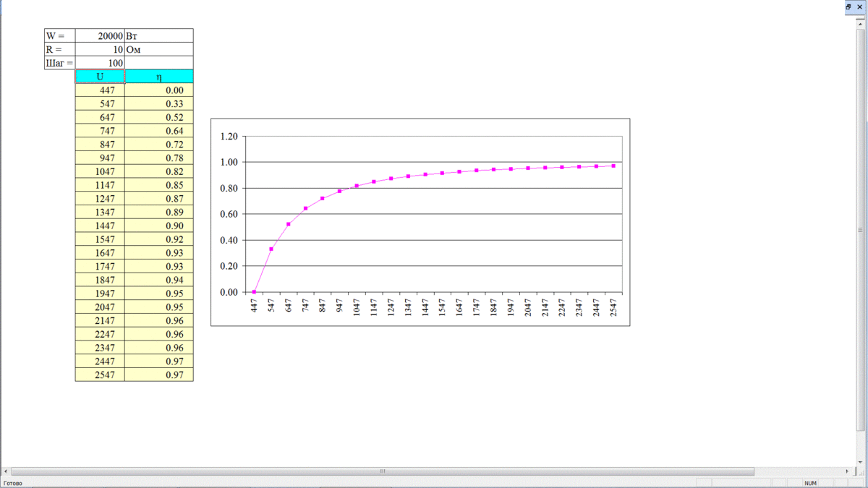Click the first data point on chart
The height and width of the screenshot is (488, 868).
pyautogui.click(x=254, y=292)
